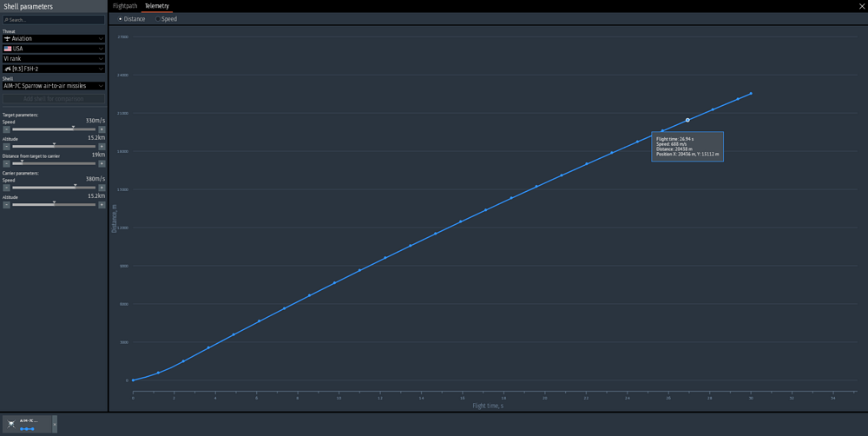This screenshot has width=868, height=436.
Task: Click the 380m/s carrier speed value
Action: pos(95,179)
